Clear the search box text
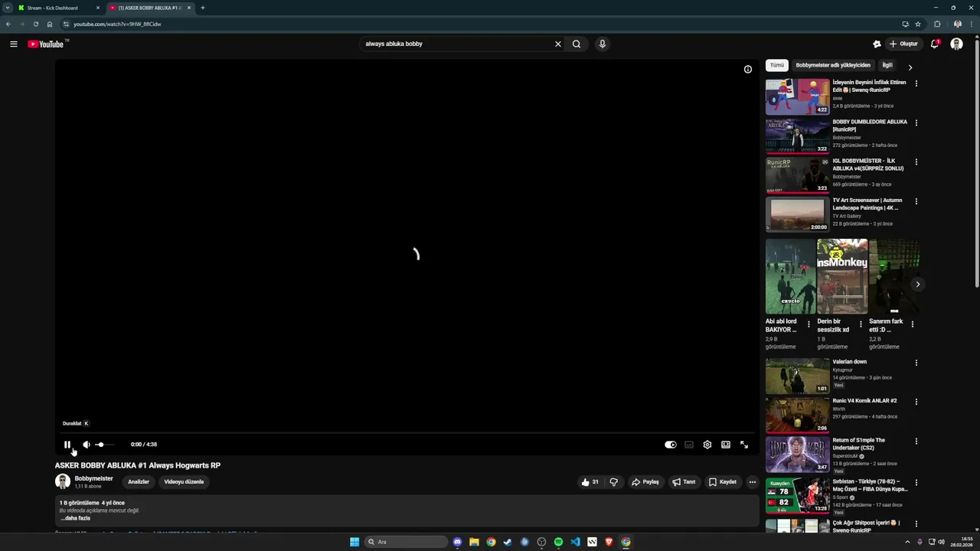This screenshot has width=980, height=551. 558,44
